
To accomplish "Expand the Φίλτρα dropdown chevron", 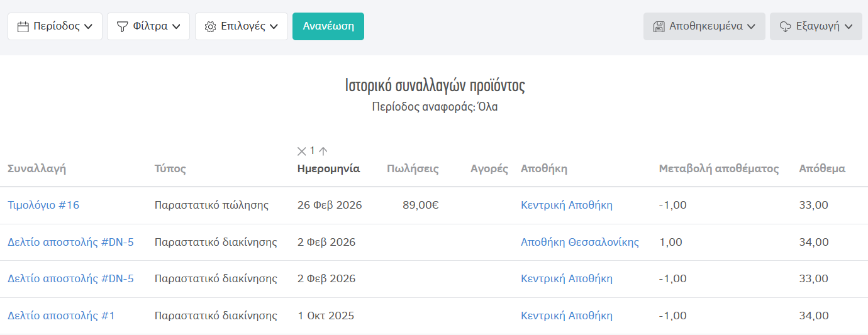I will [176, 26].
